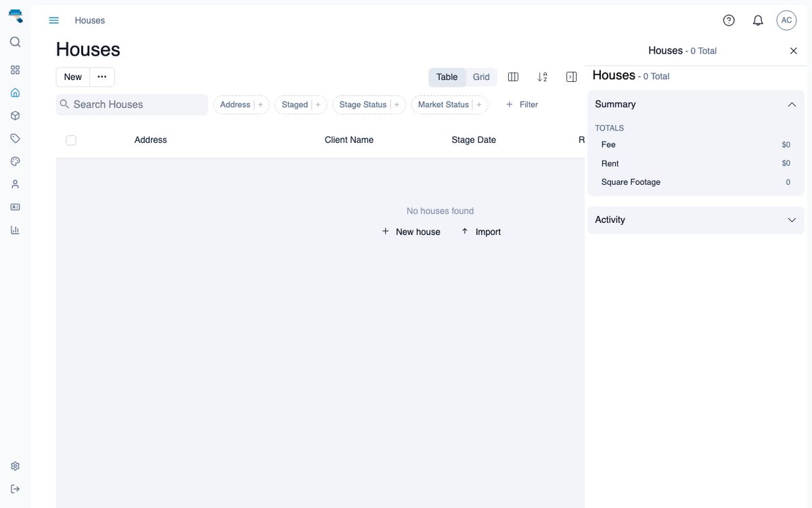
Task: Toggle the side panel icon
Action: [571, 77]
